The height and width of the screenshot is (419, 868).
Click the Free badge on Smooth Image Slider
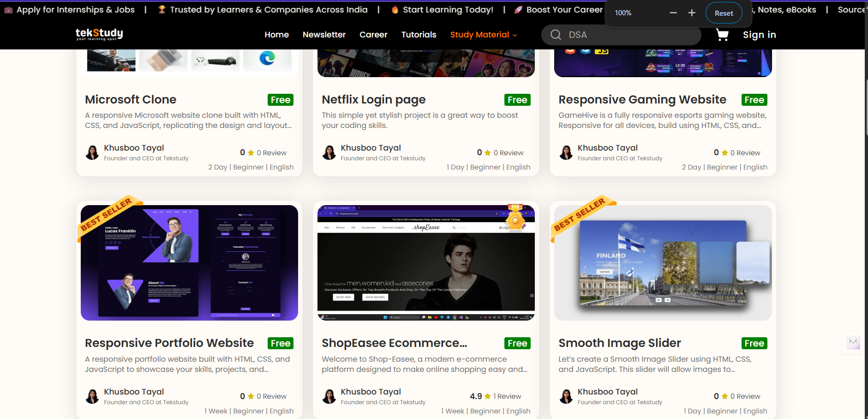pos(754,343)
